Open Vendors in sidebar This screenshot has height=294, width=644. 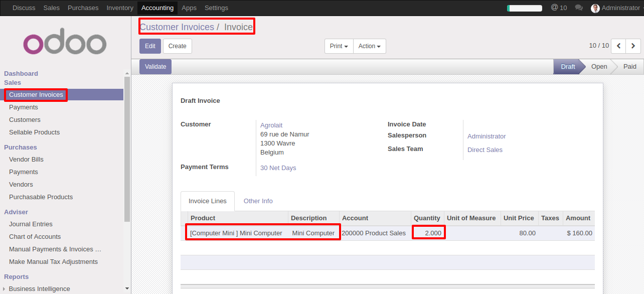click(x=21, y=185)
